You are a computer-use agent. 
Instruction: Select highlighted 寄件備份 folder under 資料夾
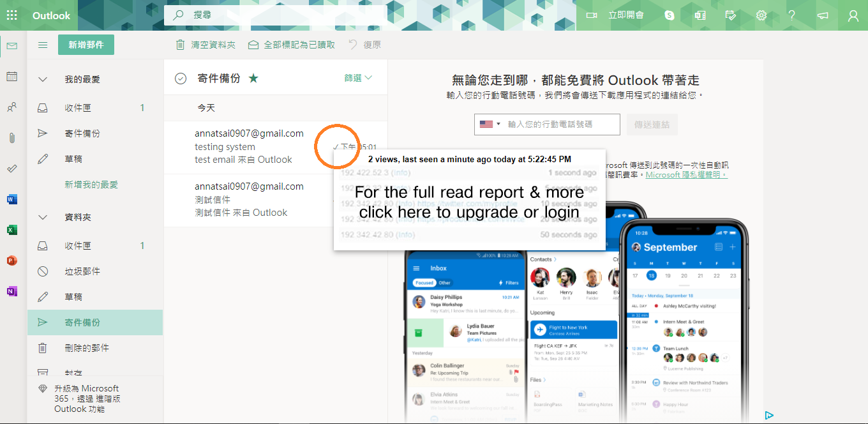click(x=95, y=322)
